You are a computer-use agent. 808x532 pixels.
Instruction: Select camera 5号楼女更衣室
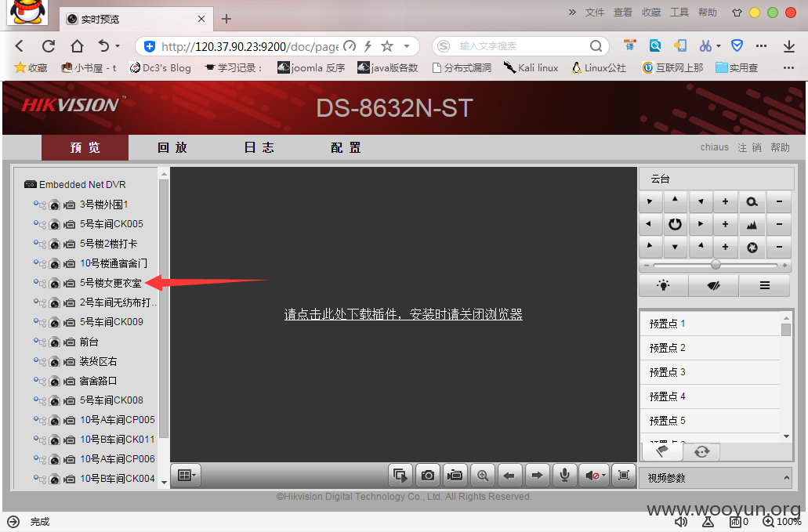pyautogui.click(x=111, y=283)
